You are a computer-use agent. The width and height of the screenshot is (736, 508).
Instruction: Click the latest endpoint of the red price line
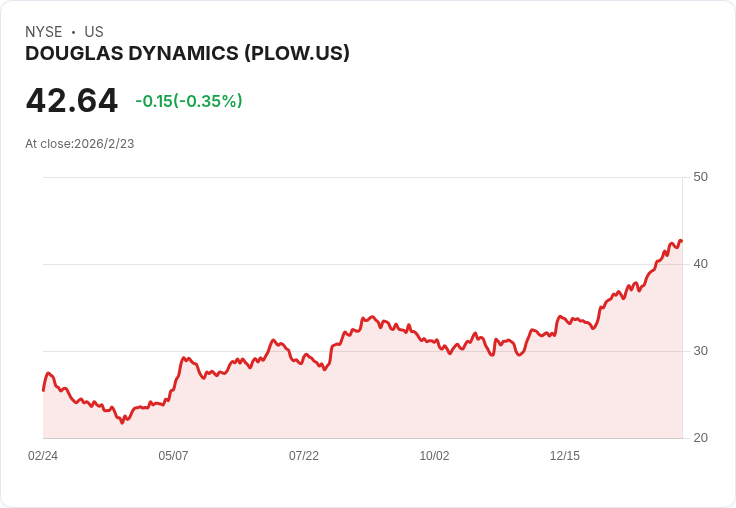681,241
